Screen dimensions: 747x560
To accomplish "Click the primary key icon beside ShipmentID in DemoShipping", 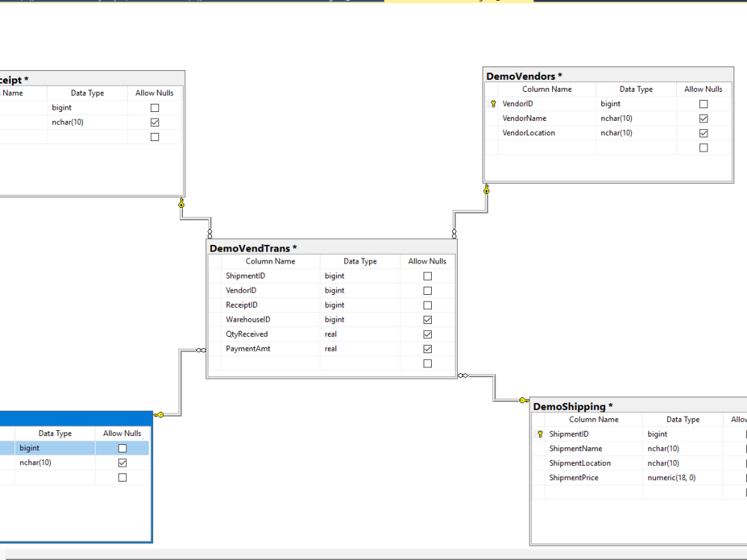I will coord(539,434).
